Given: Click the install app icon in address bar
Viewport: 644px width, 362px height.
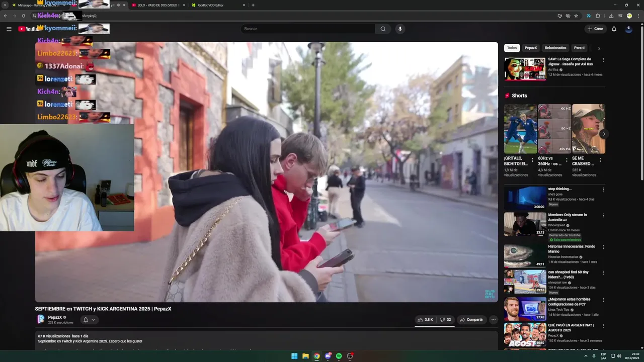Looking at the screenshot, I should [559, 16].
